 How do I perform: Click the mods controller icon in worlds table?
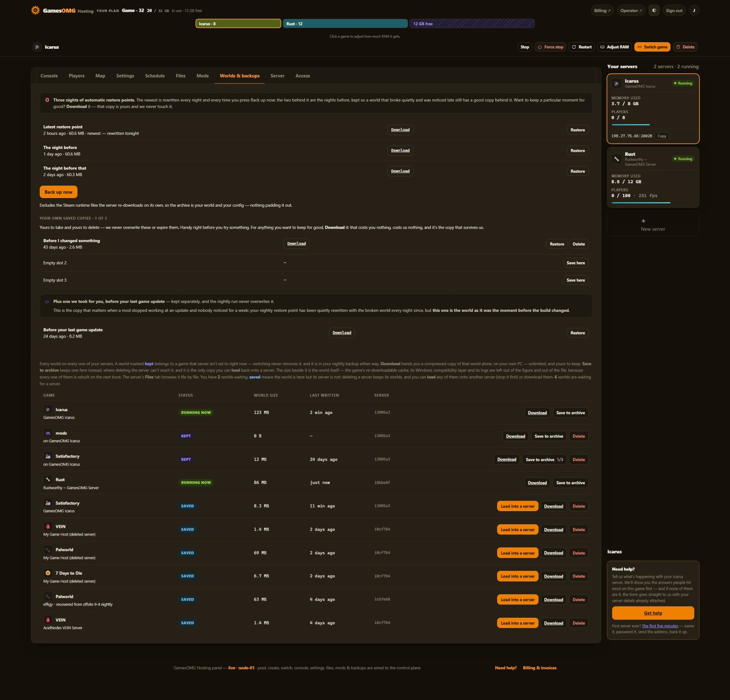(48, 433)
